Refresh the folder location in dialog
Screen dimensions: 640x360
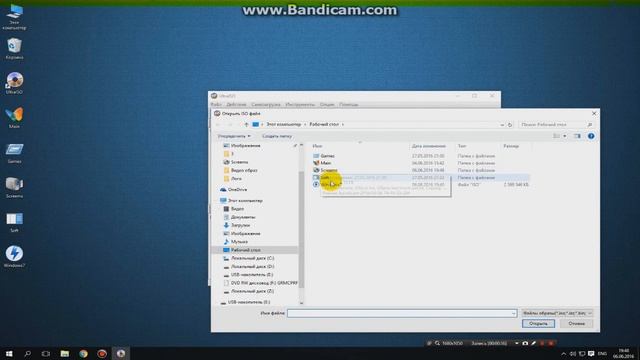510,125
